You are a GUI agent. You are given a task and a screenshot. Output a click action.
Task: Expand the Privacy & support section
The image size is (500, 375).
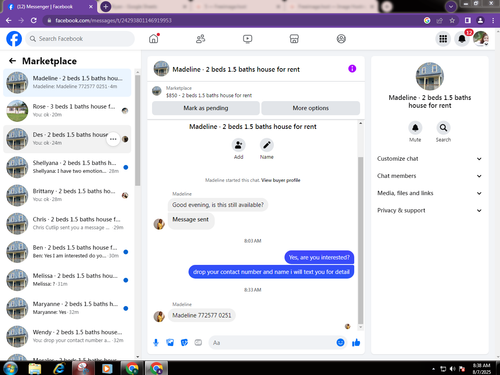coord(430,210)
